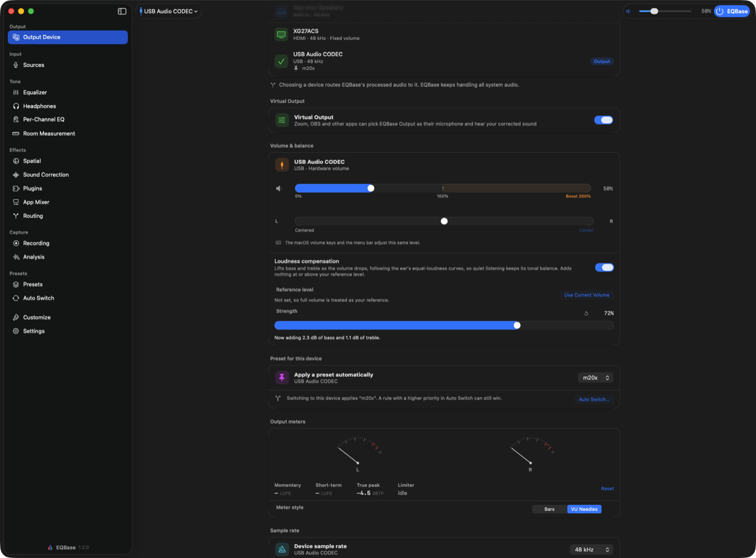The height and width of the screenshot is (558, 756).
Task: Click the Routing fork icon in the sidebar
Action: [x=16, y=216]
